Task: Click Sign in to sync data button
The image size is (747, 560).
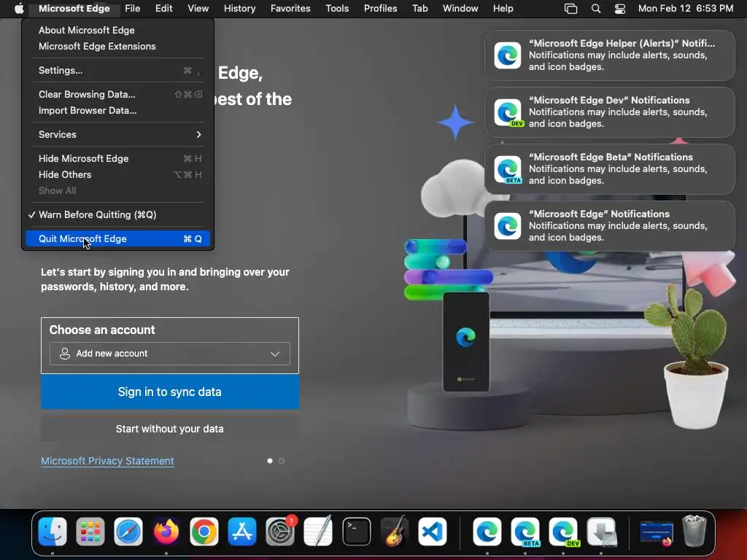Action: (x=169, y=392)
